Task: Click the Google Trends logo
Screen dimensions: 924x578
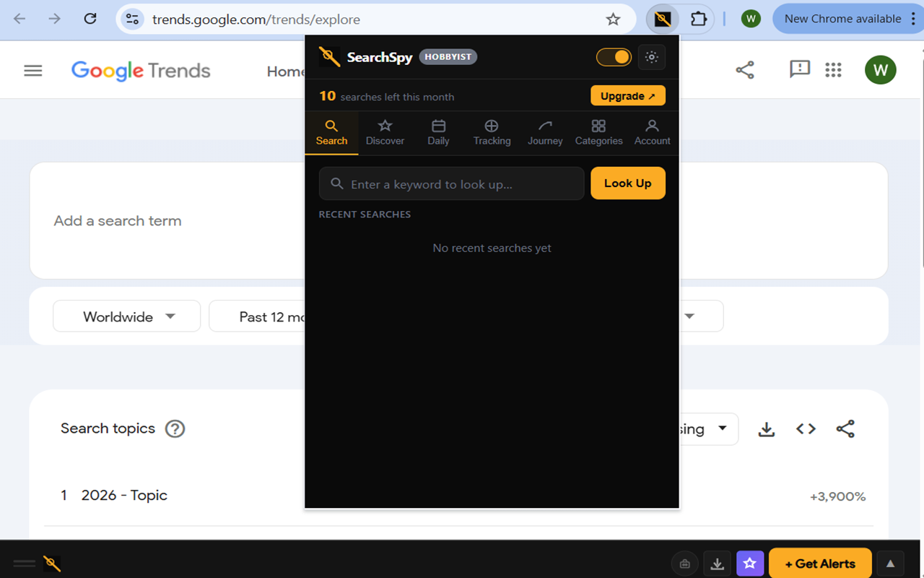Action: pyautogui.click(x=141, y=71)
